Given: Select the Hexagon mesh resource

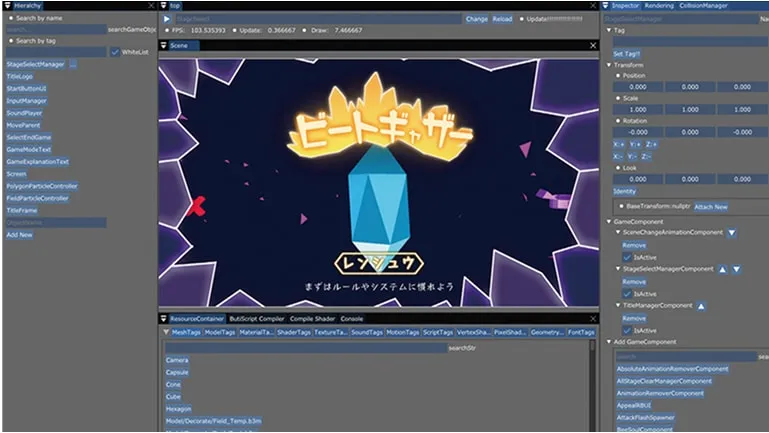Looking at the screenshot, I should tap(179, 409).
